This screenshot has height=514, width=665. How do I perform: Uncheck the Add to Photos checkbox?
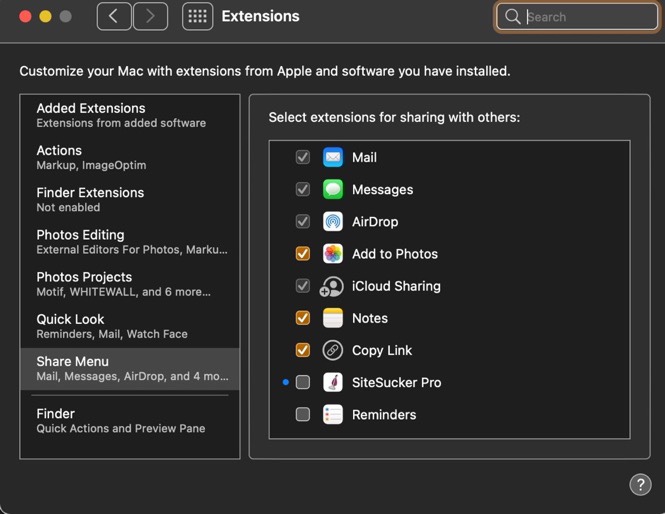coord(303,254)
